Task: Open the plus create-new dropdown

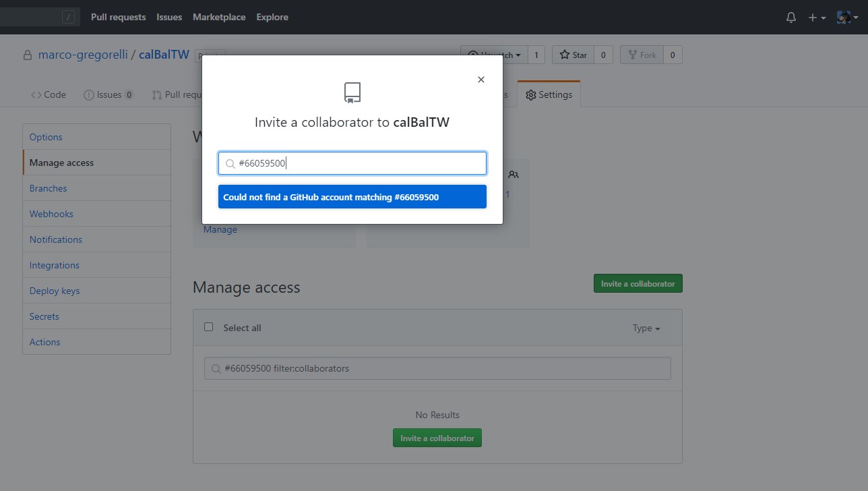Action: point(817,18)
